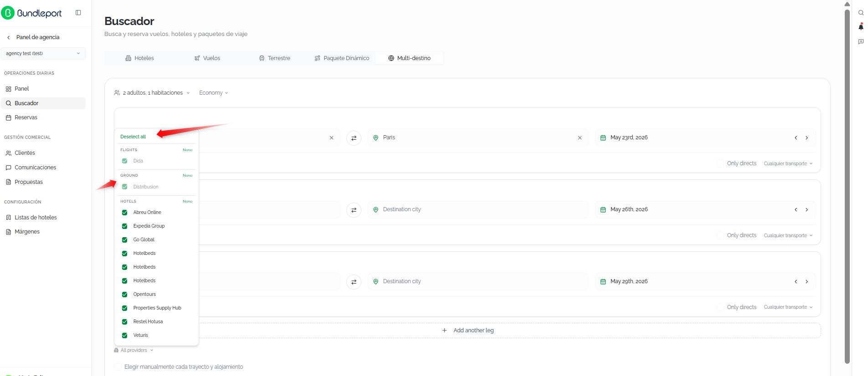Viewport: 868px width, 376px height.
Task: Enable Only directs on the May 29th leg
Action: click(x=720, y=307)
